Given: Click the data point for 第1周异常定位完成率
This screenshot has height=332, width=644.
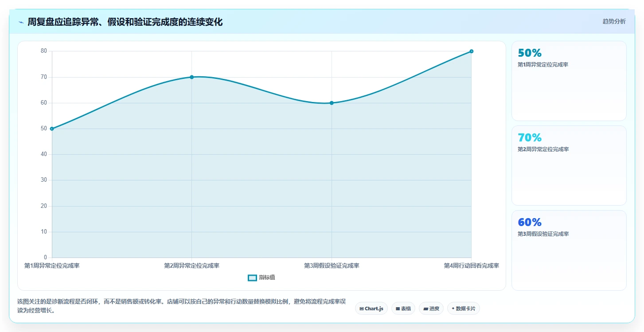Looking at the screenshot, I should [x=52, y=129].
